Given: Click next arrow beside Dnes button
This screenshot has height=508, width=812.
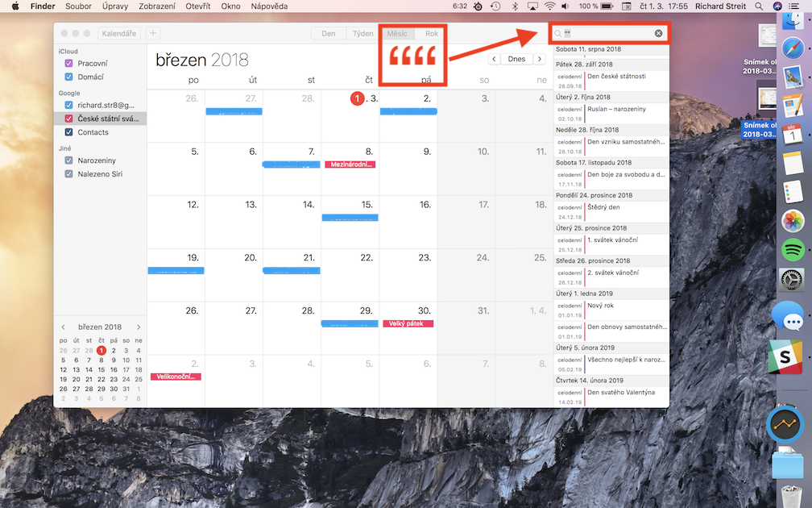Looking at the screenshot, I should click(x=540, y=59).
